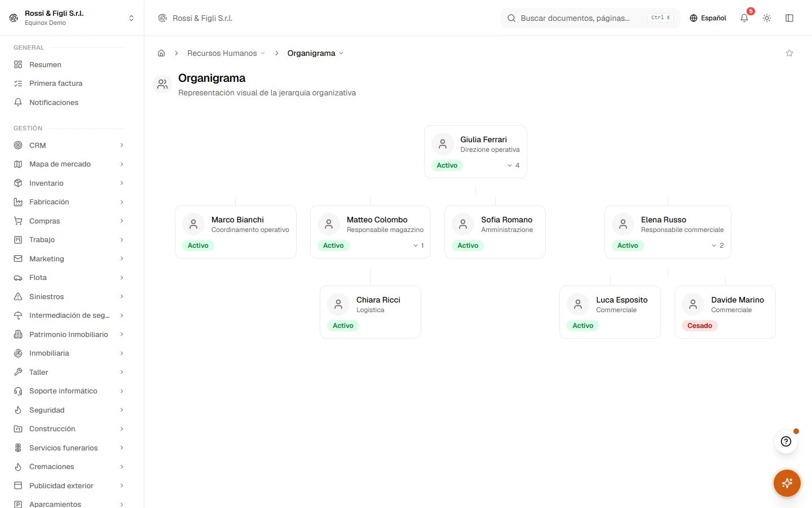Select Davide Marino's employee card
This screenshot has width=812, height=508.
(x=725, y=312)
